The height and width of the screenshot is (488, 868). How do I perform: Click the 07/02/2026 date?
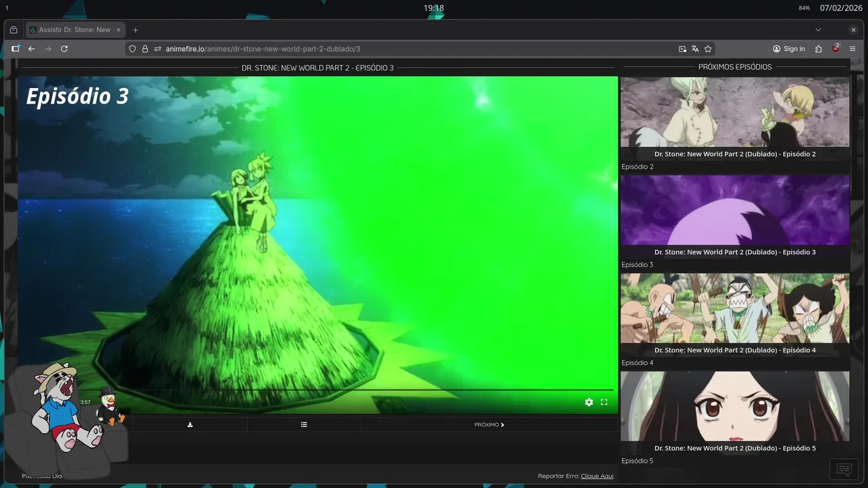[x=841, y=8]
